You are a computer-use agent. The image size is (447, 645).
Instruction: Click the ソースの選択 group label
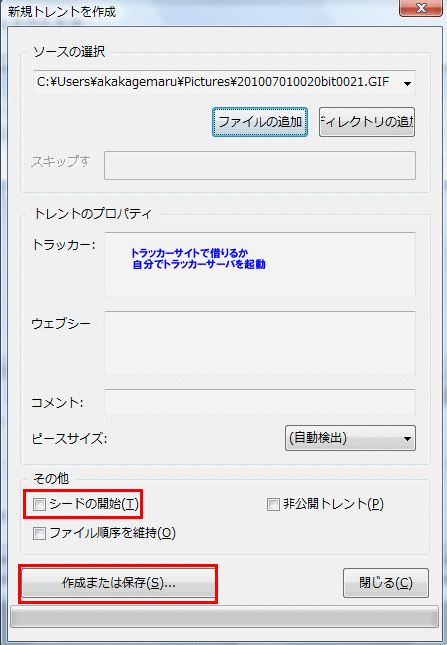click(69, 52)
